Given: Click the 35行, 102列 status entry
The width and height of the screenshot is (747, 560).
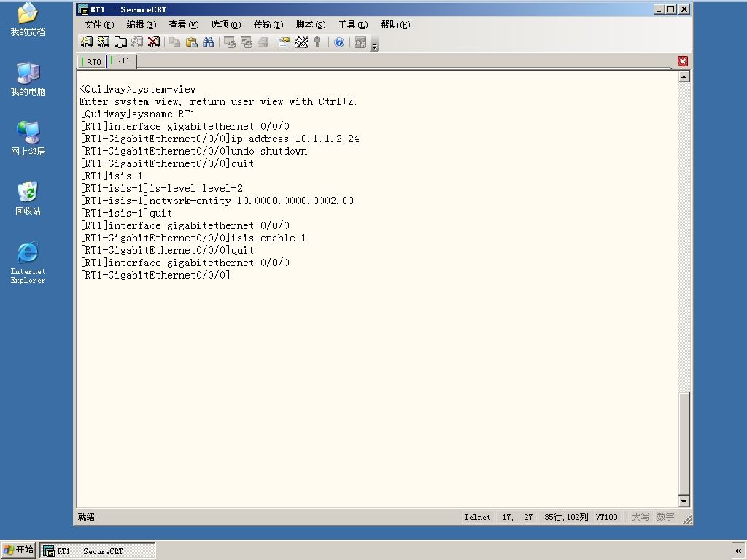Looking at the screenshot, I should coord(566,517).
